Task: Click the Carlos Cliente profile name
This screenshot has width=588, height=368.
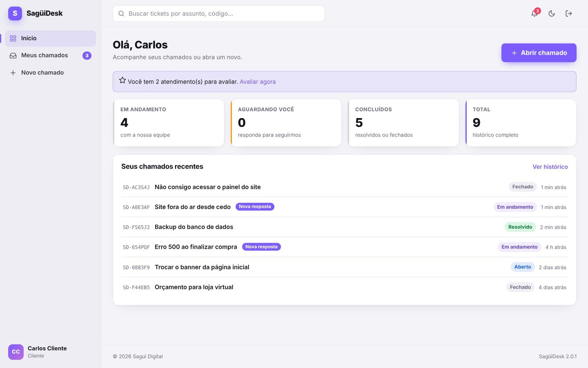Action: point(47,348)
